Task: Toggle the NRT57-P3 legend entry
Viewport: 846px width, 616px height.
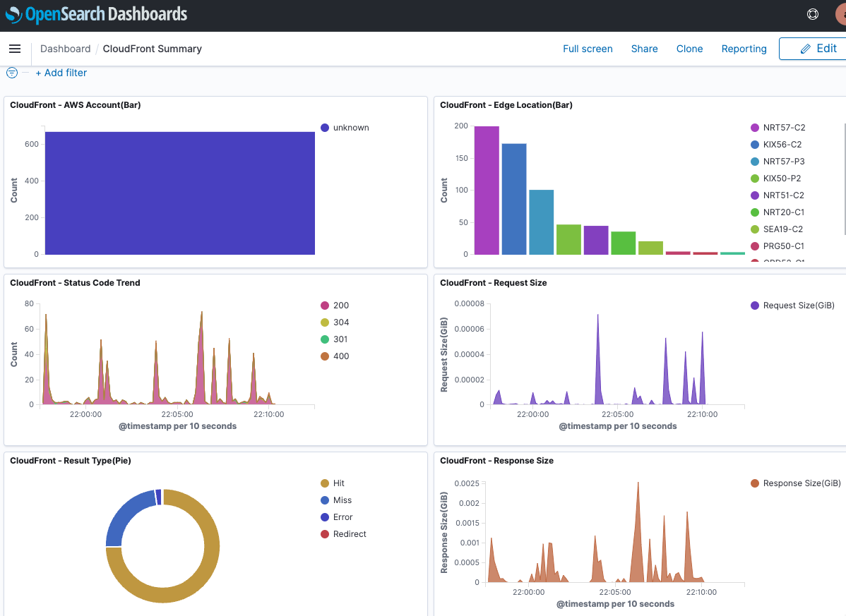Action: [x=778, y=162]
